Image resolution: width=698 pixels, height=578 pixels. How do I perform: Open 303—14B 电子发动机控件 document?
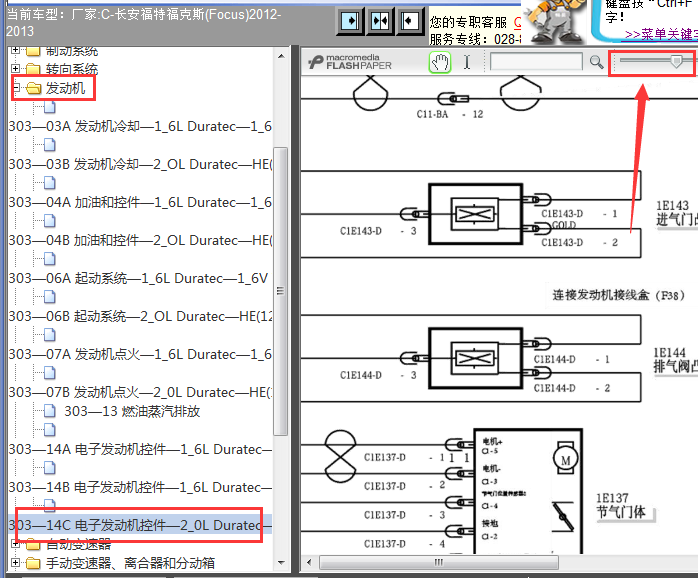140,487
